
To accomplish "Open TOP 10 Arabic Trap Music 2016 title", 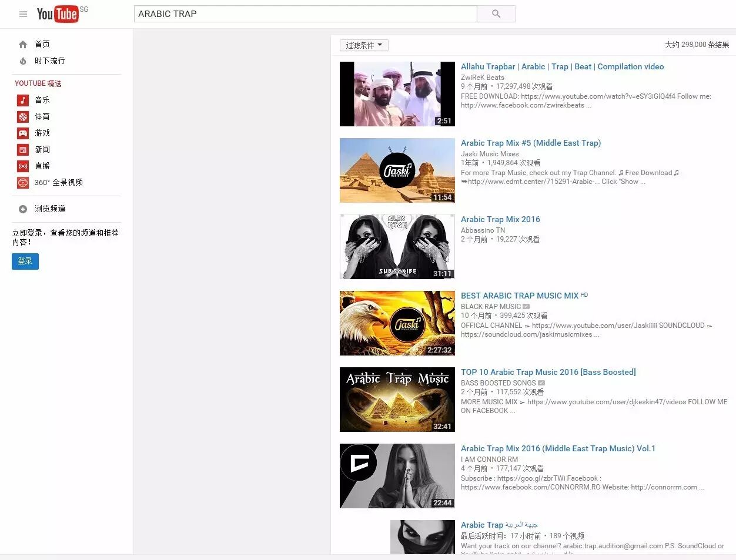I will [x=548, y=373].
